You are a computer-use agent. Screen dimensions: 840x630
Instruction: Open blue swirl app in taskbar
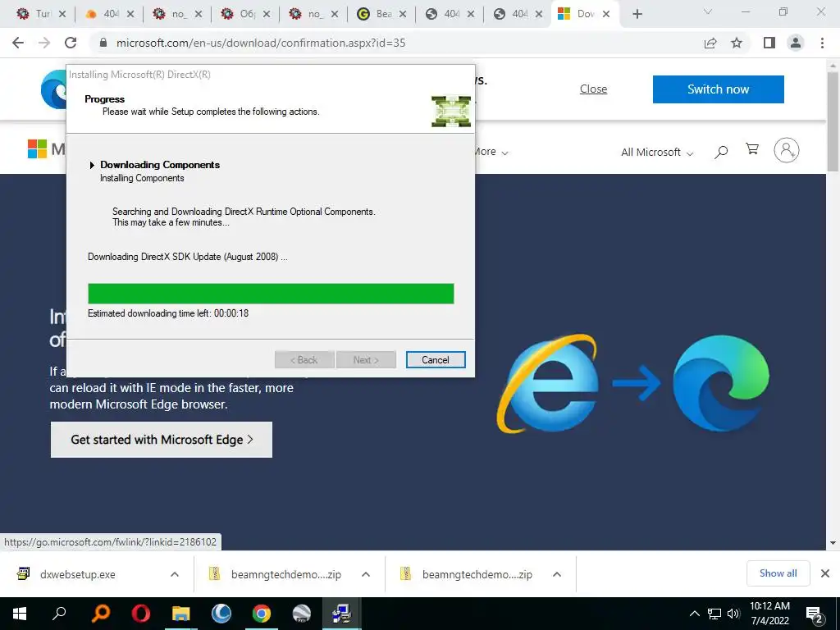221,614
